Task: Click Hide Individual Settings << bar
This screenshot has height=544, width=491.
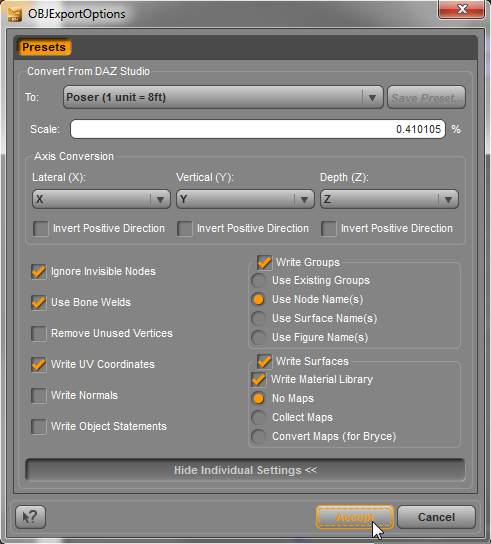Action: pos(245,470)
